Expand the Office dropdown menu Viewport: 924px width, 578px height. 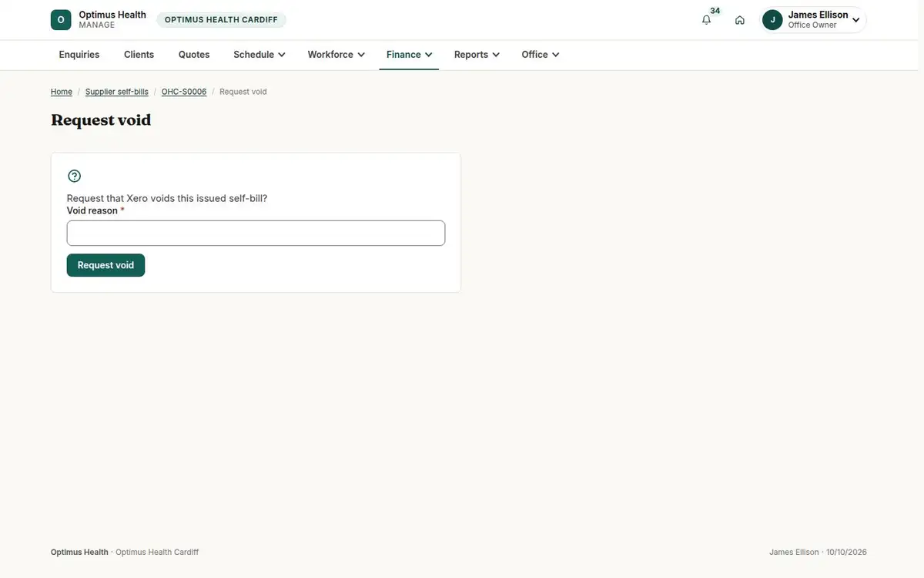coord(541,55)
